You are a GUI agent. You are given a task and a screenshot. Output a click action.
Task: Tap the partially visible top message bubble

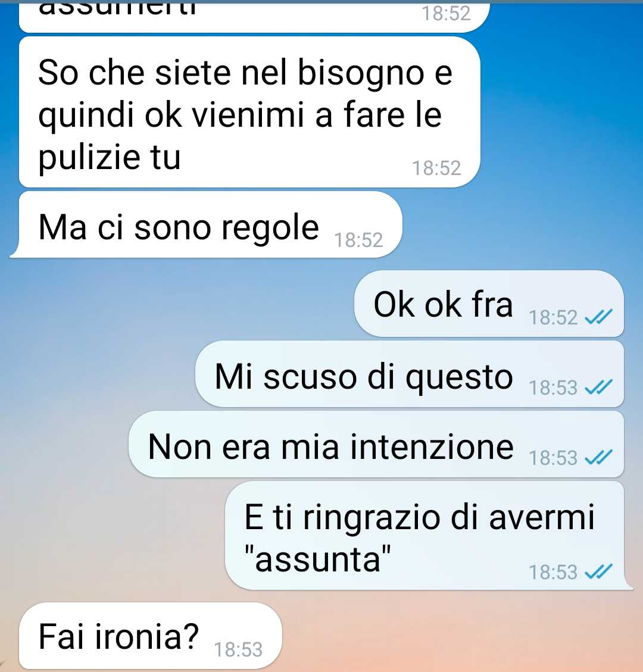pyautogui.click(x=254, y=16)
